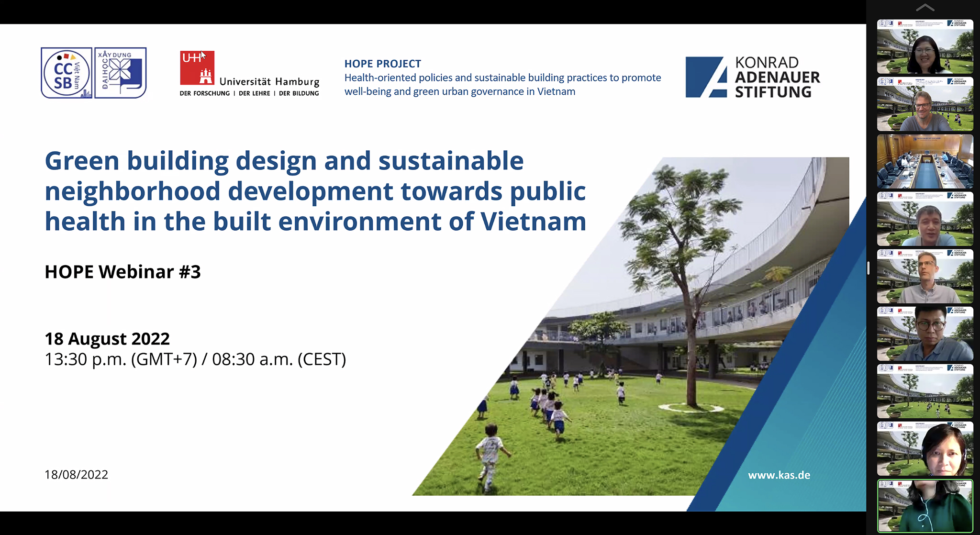Click the "Health-oriented policies and sustainable building" subtitle
The image size is (980, 535).
(x=502, y=84)
